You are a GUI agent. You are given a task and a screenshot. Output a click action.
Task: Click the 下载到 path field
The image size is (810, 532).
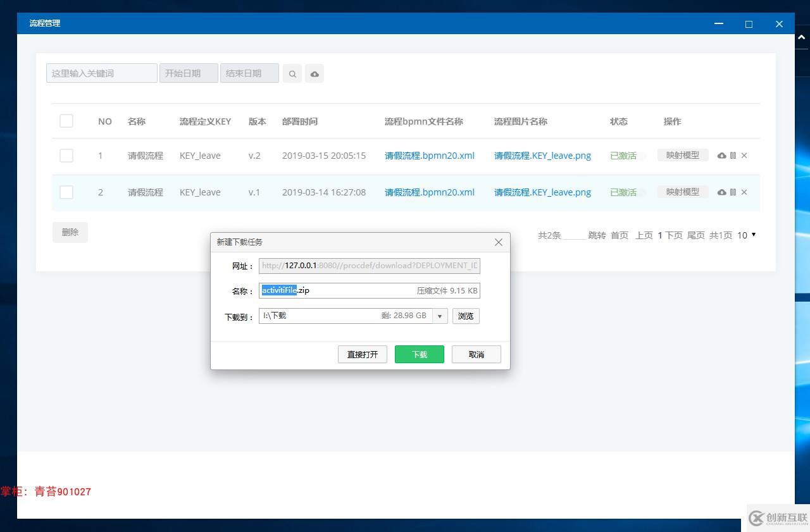[x=346, y=316]
